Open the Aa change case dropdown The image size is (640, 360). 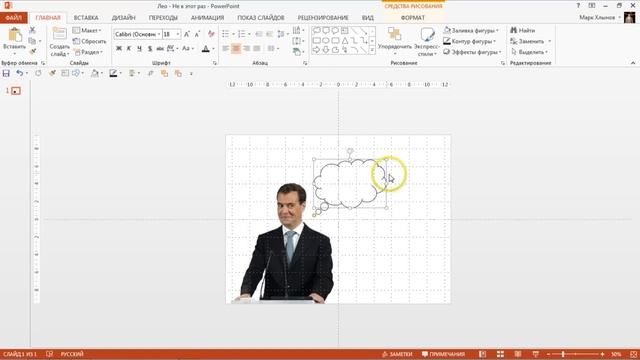[x=188, y=49]
